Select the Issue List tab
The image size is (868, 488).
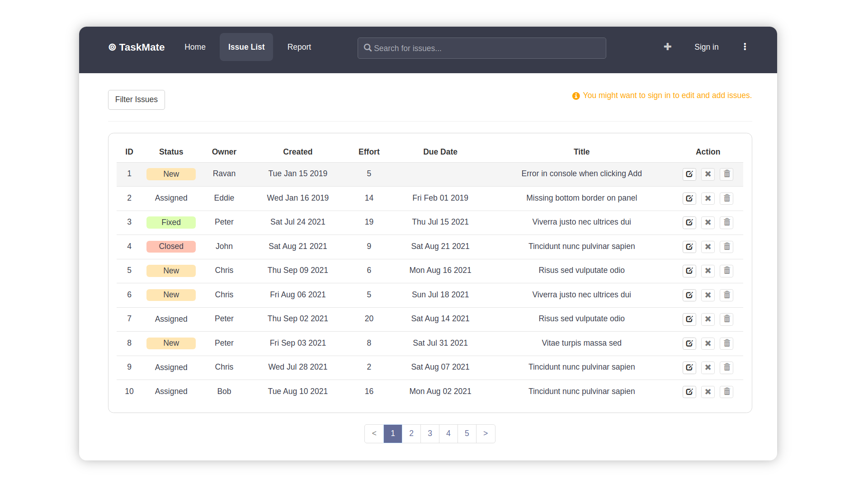click(246, 47)
